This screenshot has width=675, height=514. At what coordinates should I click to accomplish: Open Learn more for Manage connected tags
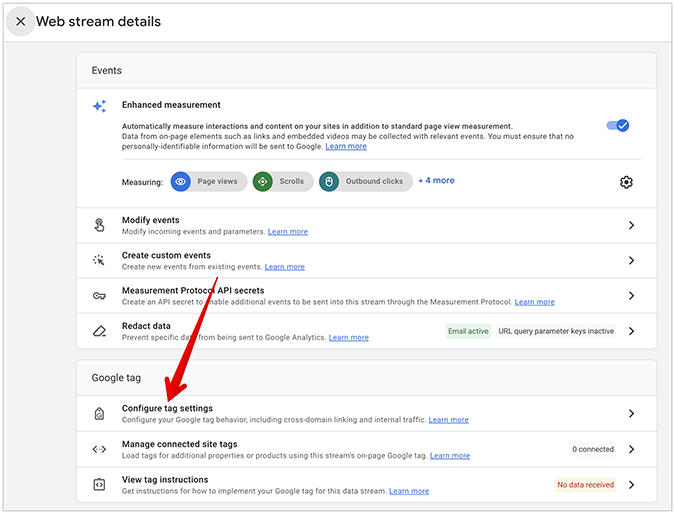pyautogui.click(x=450, y=455)
